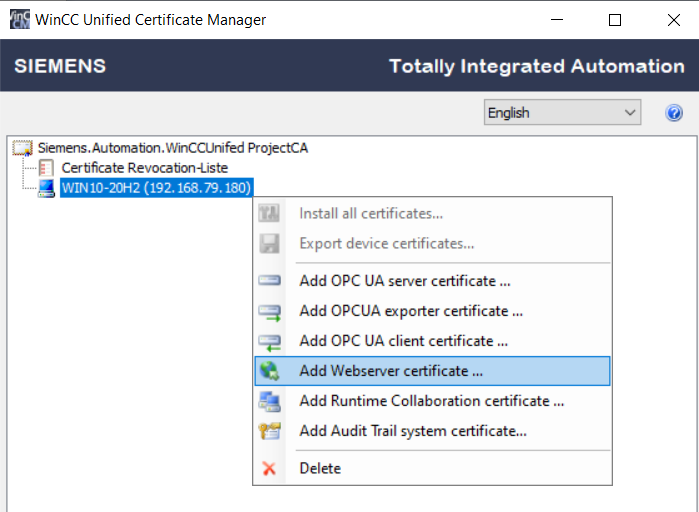Select Siemens.Automation.WinCCUnifed ProjectCA tree node
699x512 pixels.
point(173,148)
